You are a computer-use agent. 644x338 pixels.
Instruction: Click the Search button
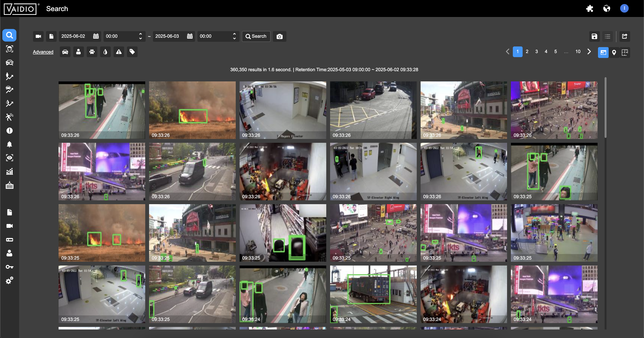[x=256, y=36]
